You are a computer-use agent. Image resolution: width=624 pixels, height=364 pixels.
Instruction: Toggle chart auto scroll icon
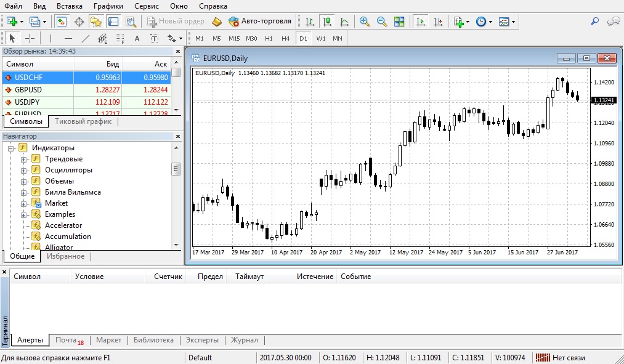(421, 22)
